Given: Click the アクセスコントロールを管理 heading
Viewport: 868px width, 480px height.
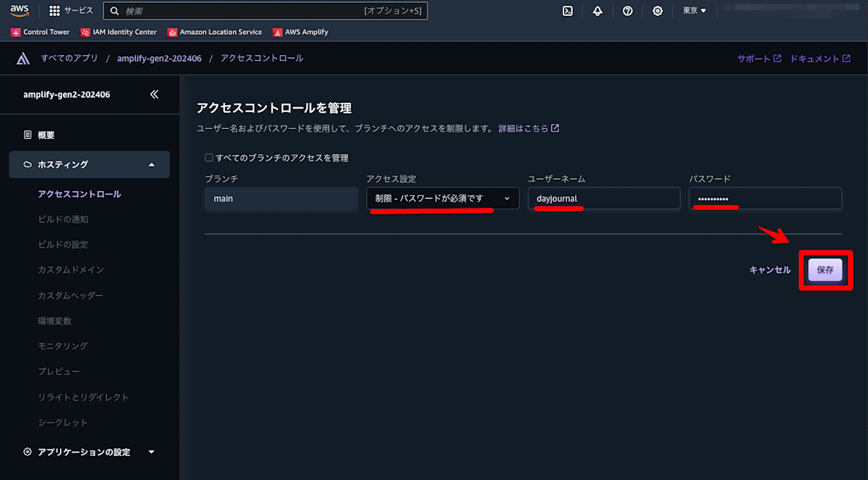Looking at the screenshot, I should pyautogui.click(x=274, y=108).
